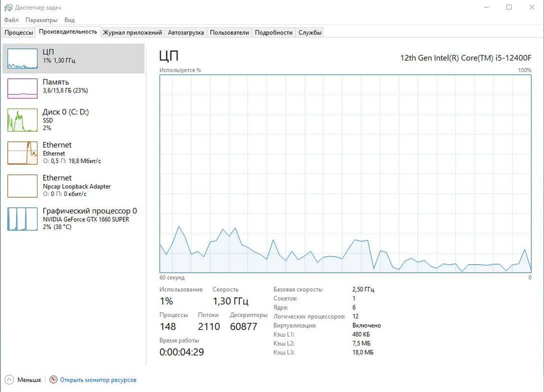Screen dimensions: 544x392
Task: Open the Службы tab
Action: (x=310, y=32)
